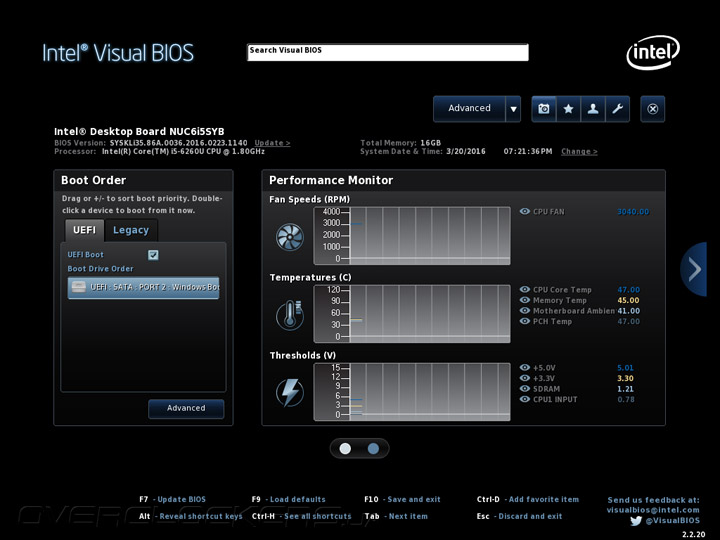Screen dimensions: 720x540
Task: Expand the Advanced dropdown arrow
Action: [513, 109]
